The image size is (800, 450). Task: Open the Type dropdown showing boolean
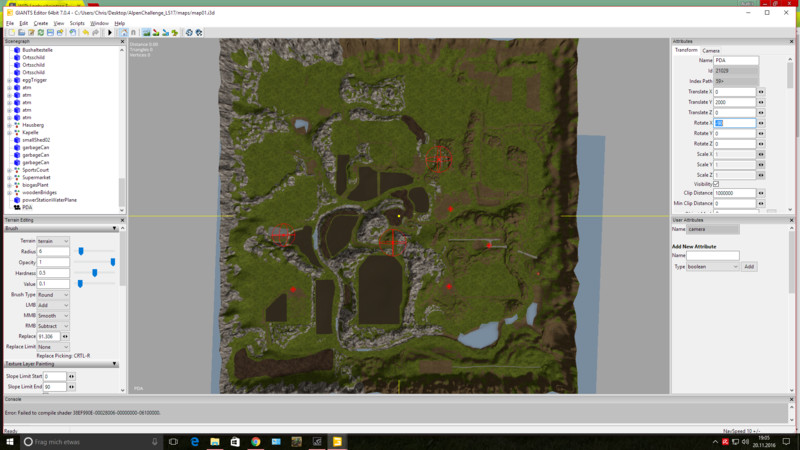point(712,267)
